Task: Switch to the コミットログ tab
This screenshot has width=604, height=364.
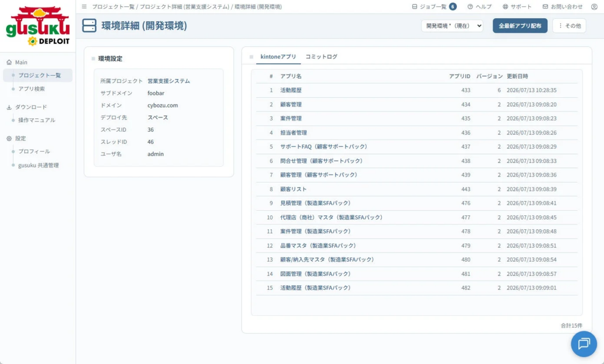Action: [x=321, y=56]
